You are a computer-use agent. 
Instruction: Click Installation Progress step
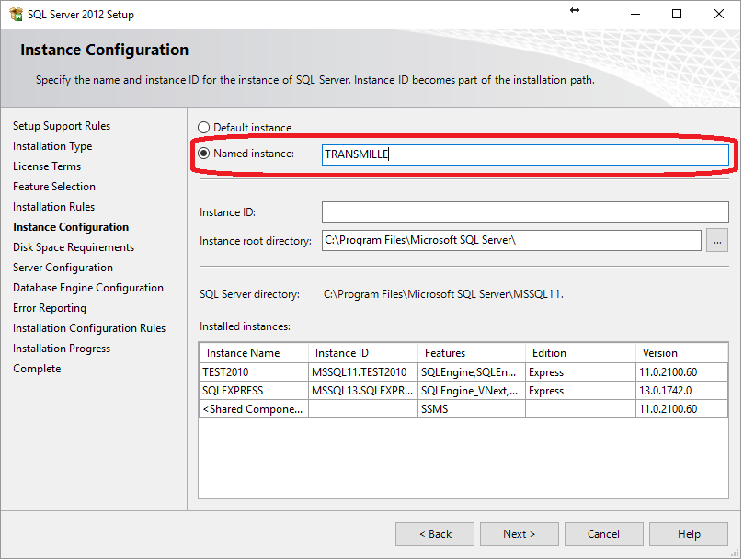pos(62,349)
